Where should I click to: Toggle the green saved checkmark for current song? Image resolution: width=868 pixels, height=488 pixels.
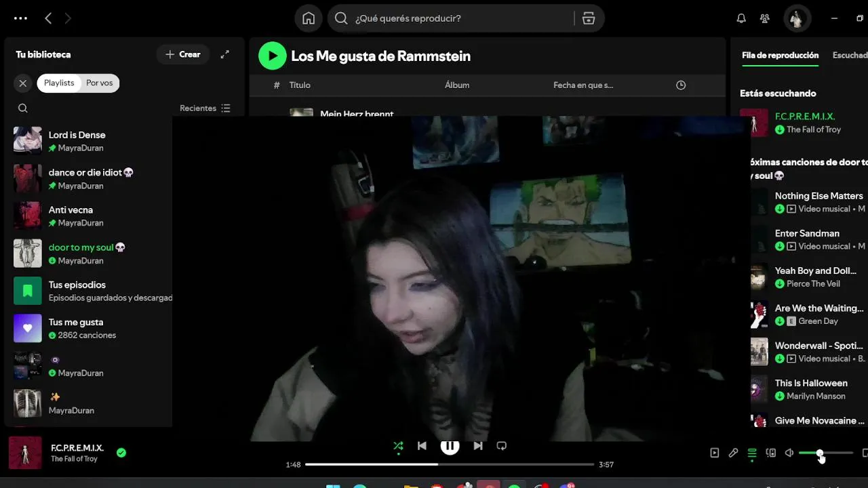point(121,453)
